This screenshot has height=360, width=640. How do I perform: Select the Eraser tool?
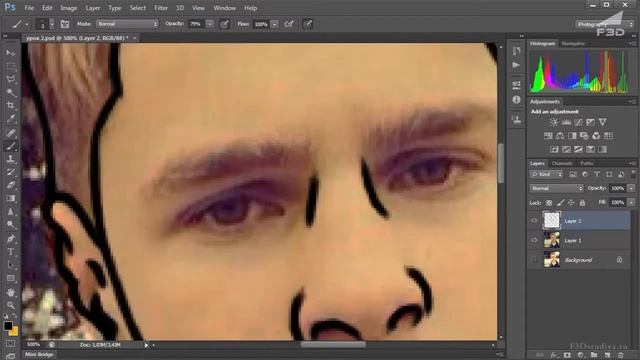point(11,185)
